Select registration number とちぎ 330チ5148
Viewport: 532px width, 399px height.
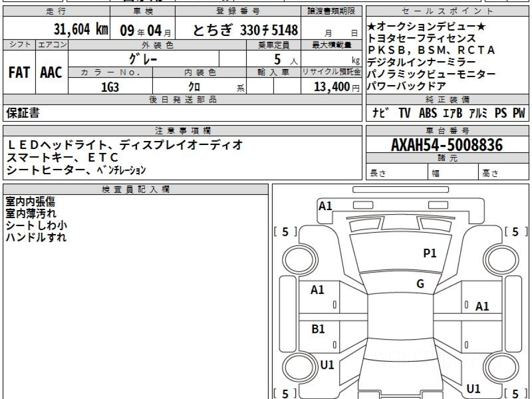point(245,30)
